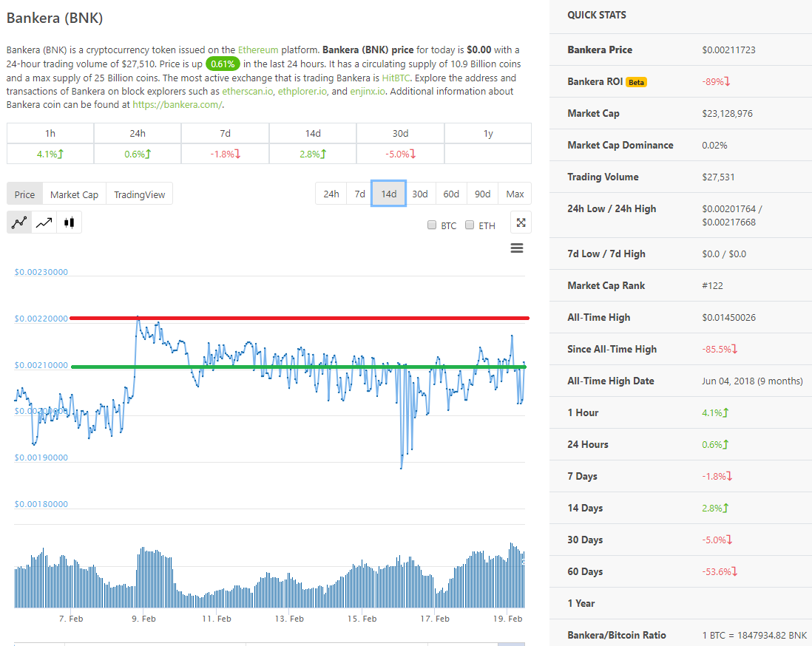Click the chart range navigator scrollbar handle
812x646 pixels.
(511, 644)
